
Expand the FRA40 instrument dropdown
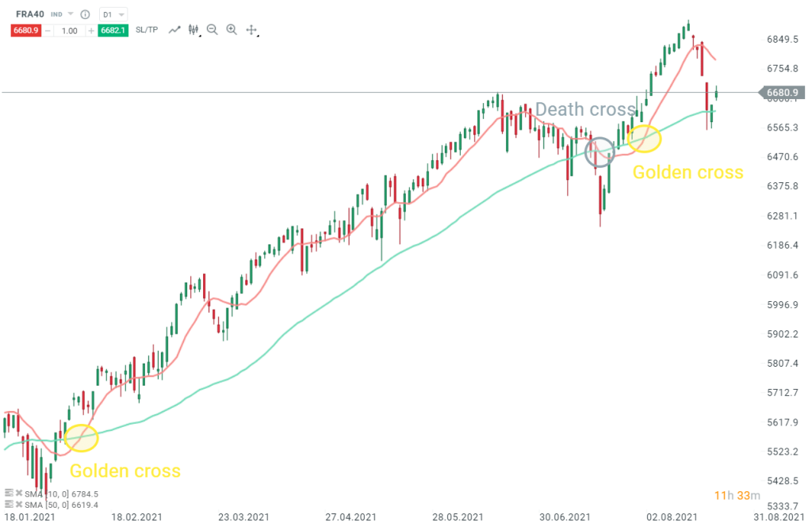(70, 14)
